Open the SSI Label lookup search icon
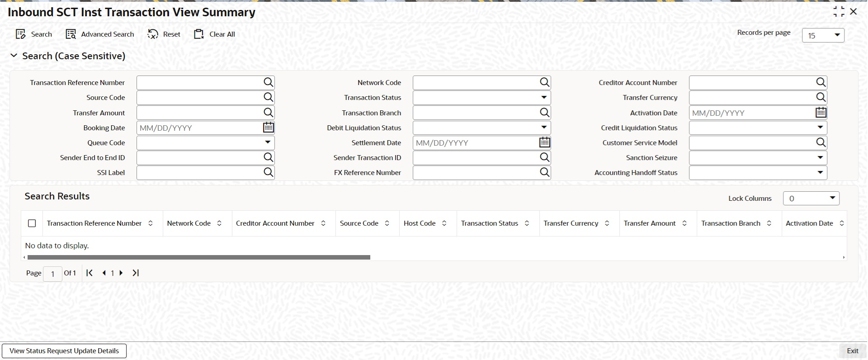 [269, 172]
